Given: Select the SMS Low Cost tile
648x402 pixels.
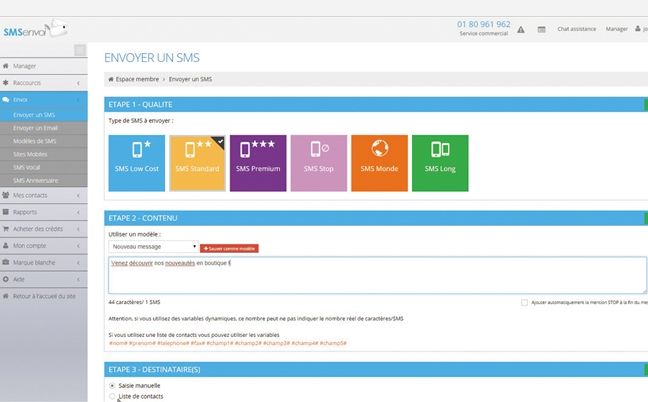Looking at the screenshot, I should pyautogui.click(x=137, y=163).
